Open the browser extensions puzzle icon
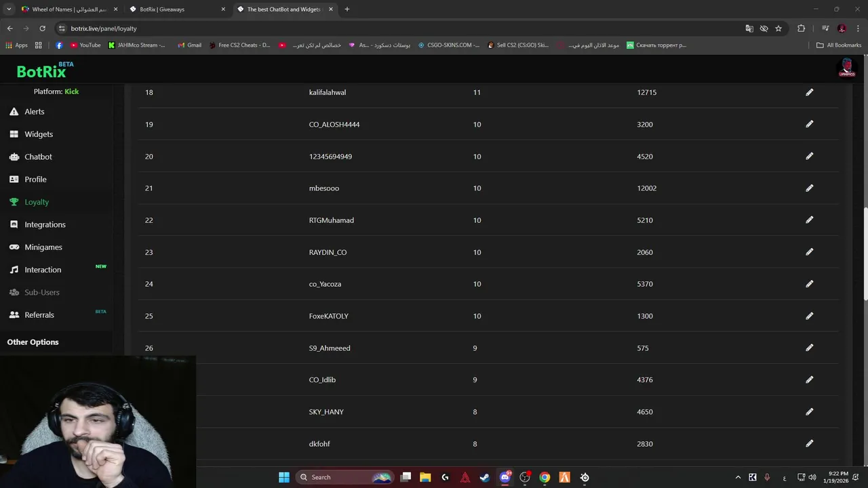The image size is (868, 488). click(x=801, y=28)
